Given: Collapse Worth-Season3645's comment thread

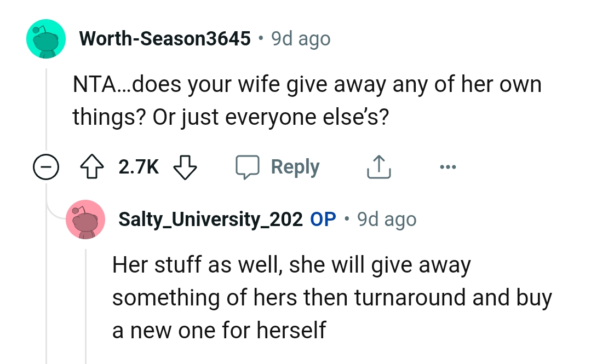Looking at the screenshot, I should point(47,166).
